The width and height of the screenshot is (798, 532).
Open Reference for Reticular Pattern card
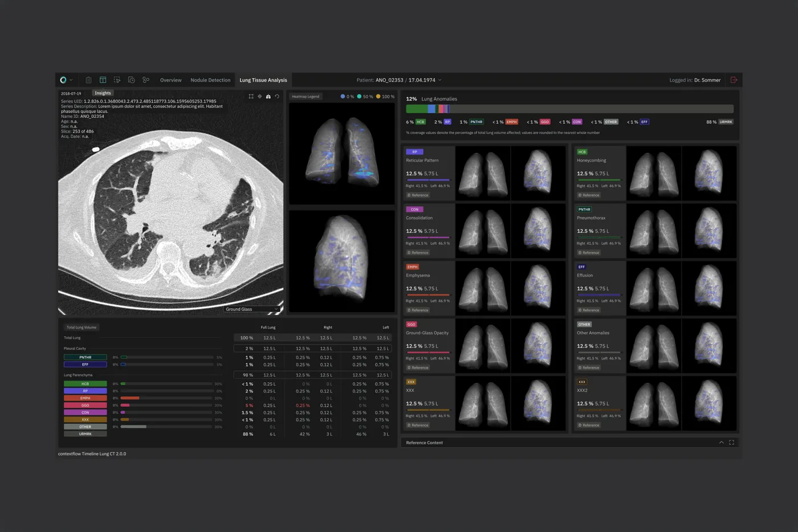pyautogui.click(x=418, y=195)
